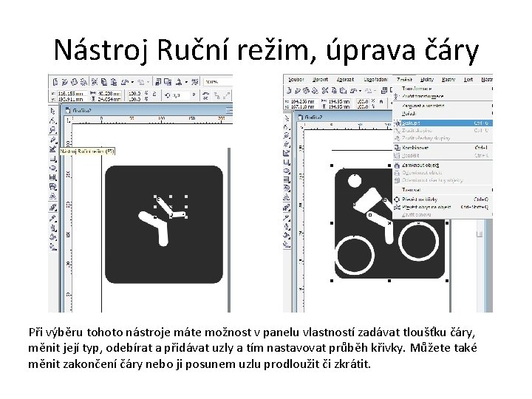Select Shape node tool in left screenshot toolbox
Viewport: 532px width, 399px height.
click(53, 120)
